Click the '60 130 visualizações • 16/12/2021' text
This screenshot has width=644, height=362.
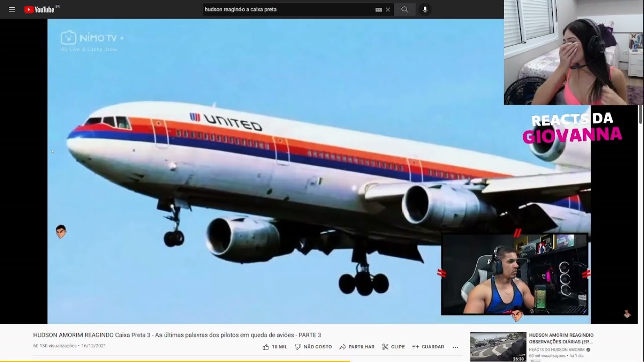point(69,346)
